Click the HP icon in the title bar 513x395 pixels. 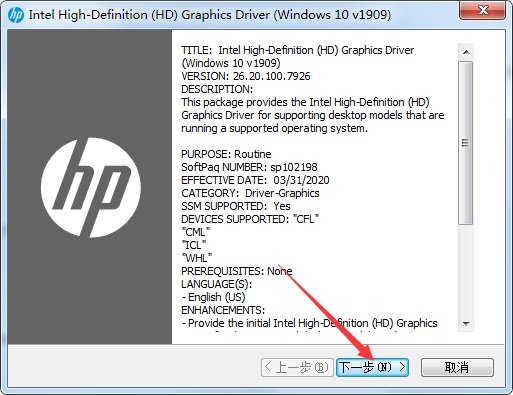(16, 15)
